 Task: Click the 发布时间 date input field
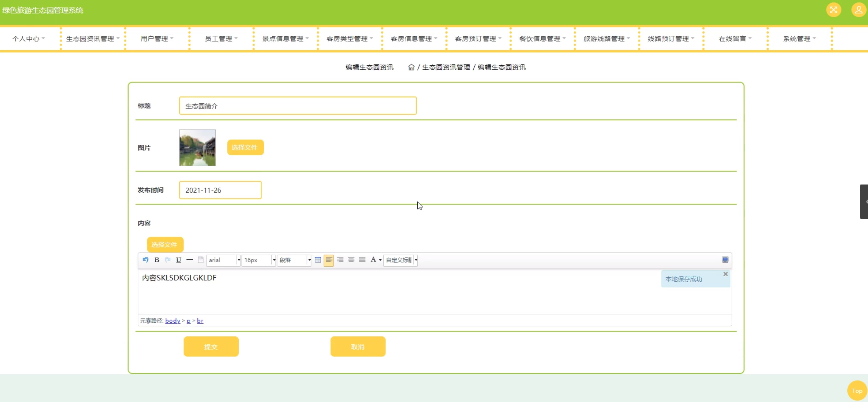(x=220, y=190)
